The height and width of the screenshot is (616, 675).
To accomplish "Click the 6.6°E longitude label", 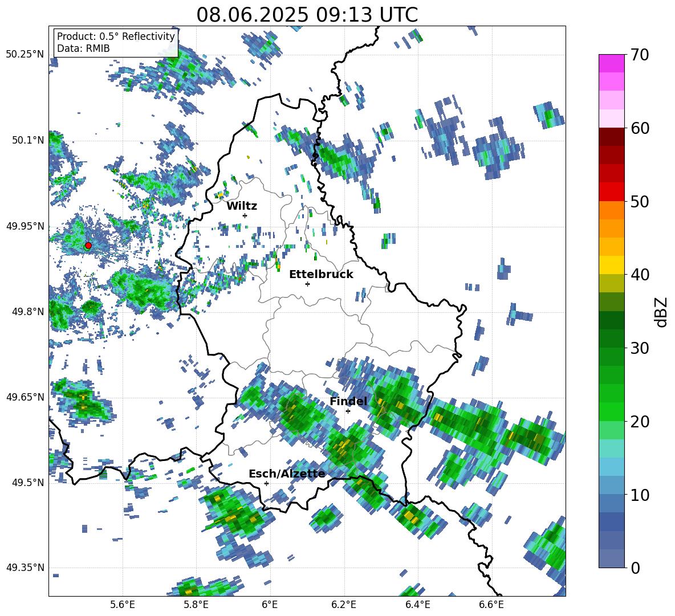I will coord(491,605).
